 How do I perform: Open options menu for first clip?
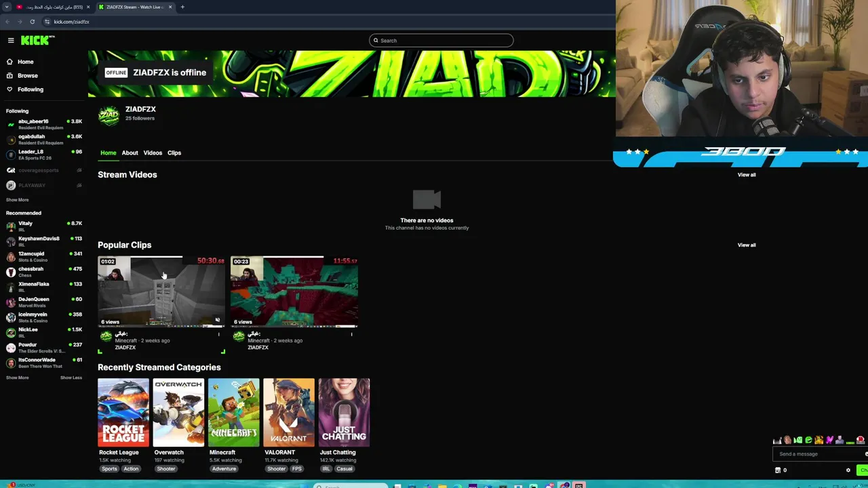pos(218,335)
